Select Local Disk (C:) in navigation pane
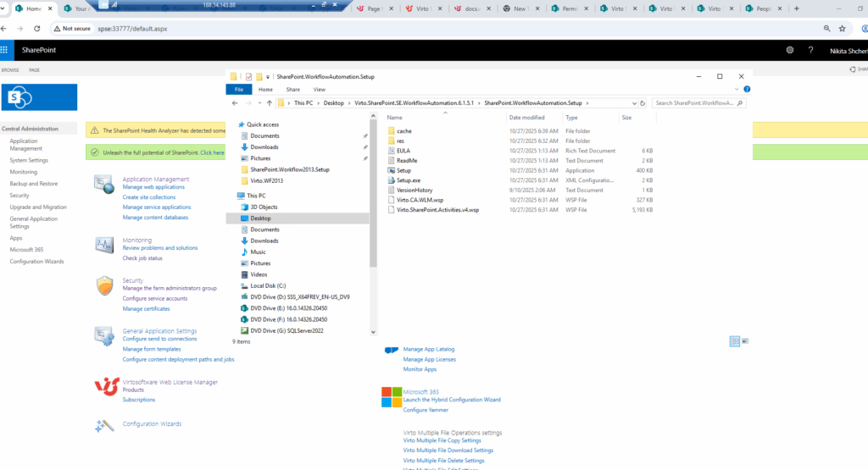 pyautogui.click(x=267, y=286)
